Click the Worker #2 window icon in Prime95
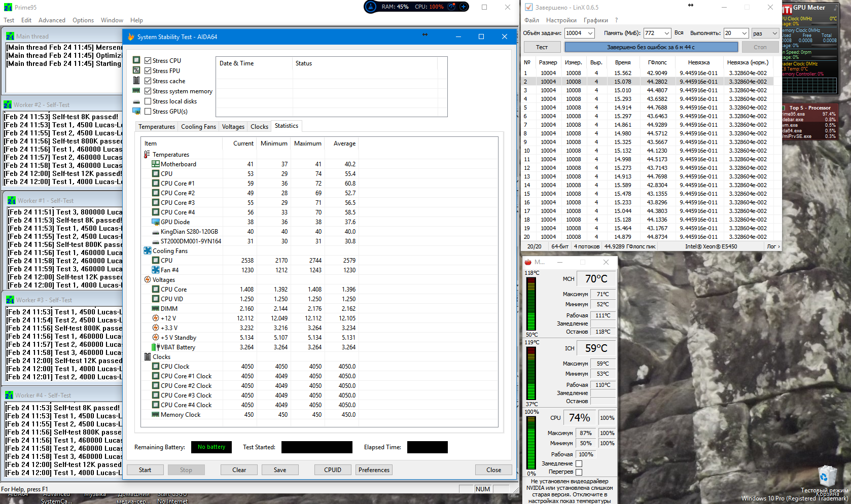 click(x=8, y=104)
